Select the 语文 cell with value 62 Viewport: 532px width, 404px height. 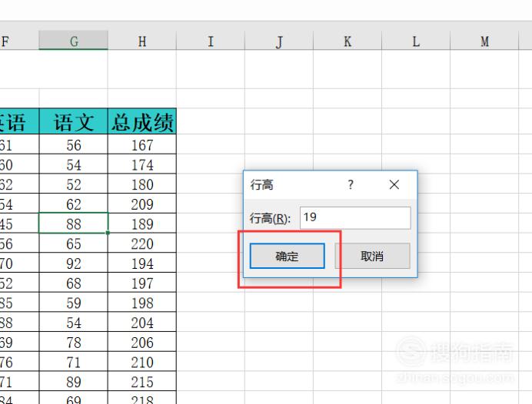74,204
